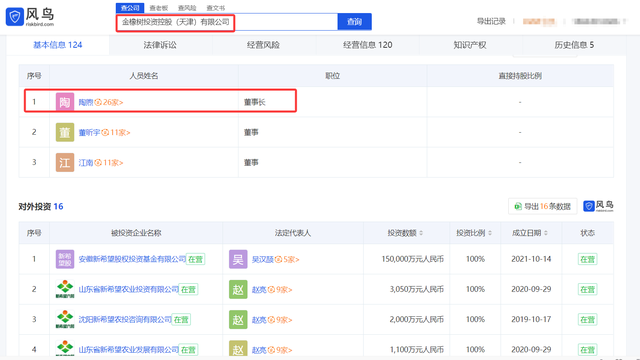
Task: Click the 山东省新希望农业发展 company logo
Action: point(65,349)
